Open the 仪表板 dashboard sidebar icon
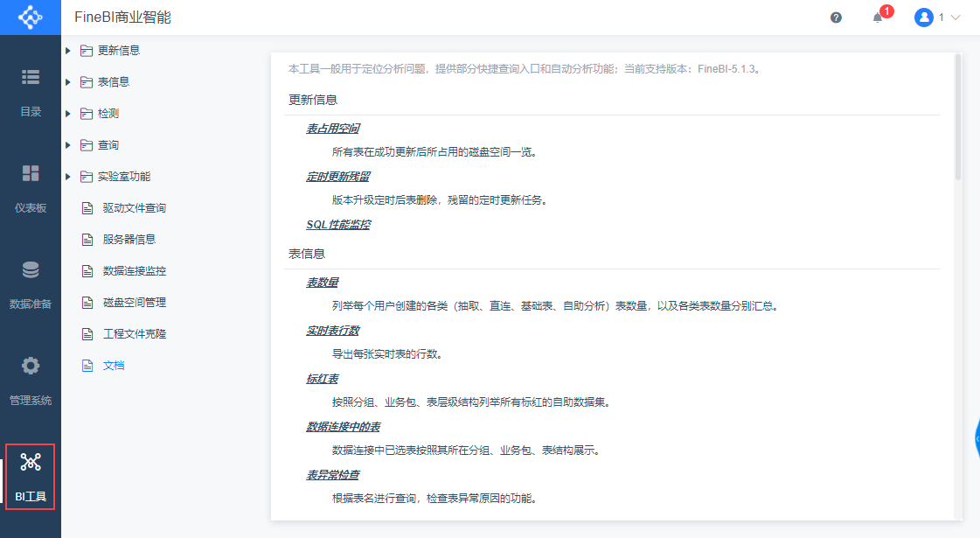980x538 pixels. tap(30, 185)
